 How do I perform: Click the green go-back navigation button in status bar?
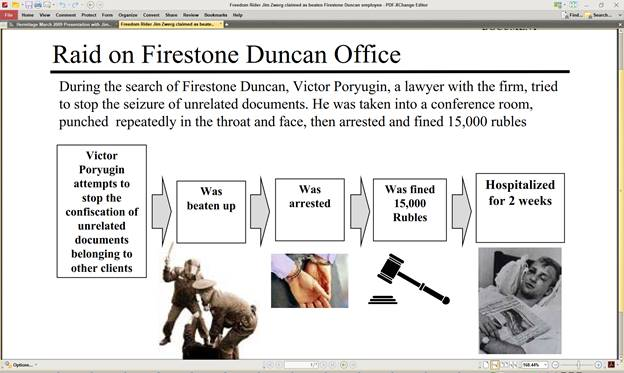[x=343, y=365]
